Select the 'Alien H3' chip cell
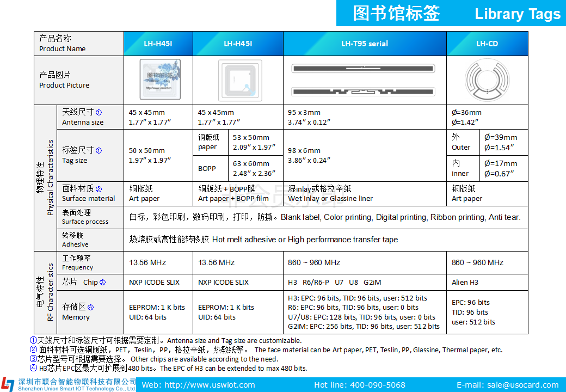This screenshot has height=392, width=566. (487, 282)
